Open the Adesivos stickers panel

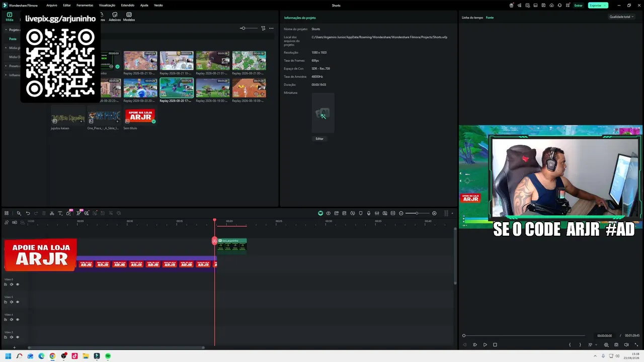pos(115,17)
